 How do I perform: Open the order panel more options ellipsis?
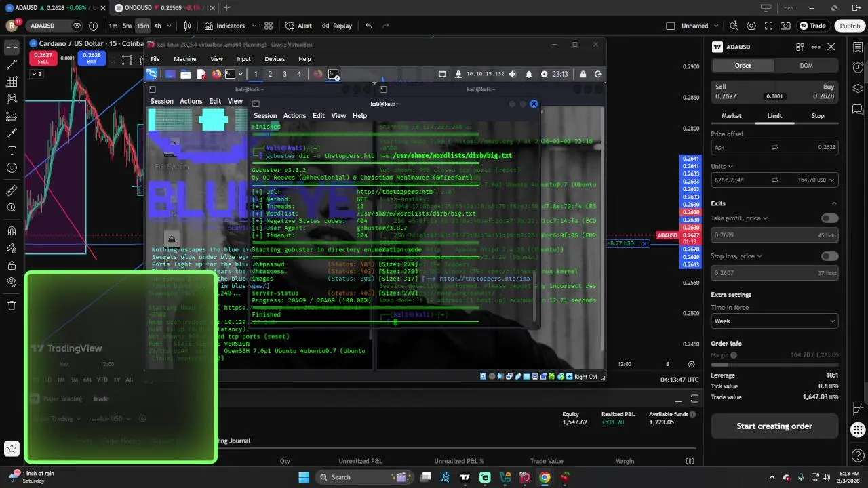point(815,47)
